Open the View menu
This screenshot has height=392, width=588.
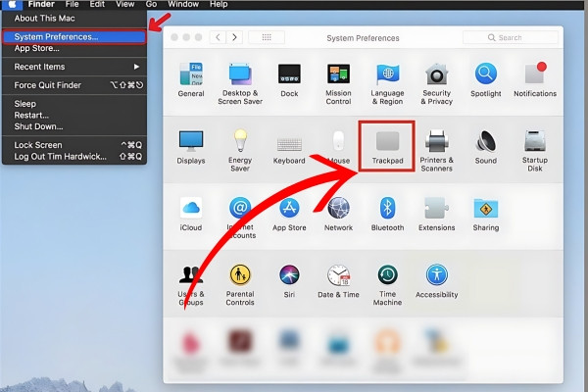point(124,4)
